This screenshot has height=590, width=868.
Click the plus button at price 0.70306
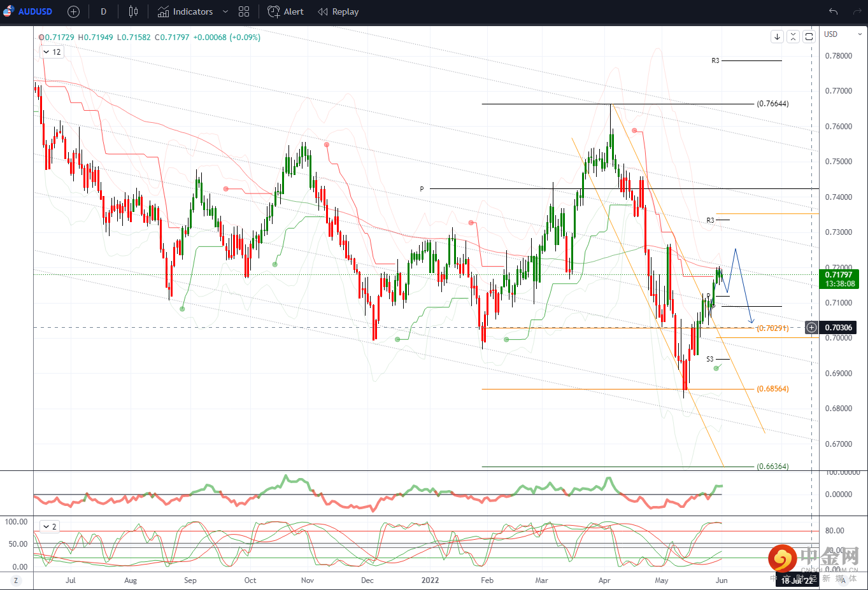[811, 328]
